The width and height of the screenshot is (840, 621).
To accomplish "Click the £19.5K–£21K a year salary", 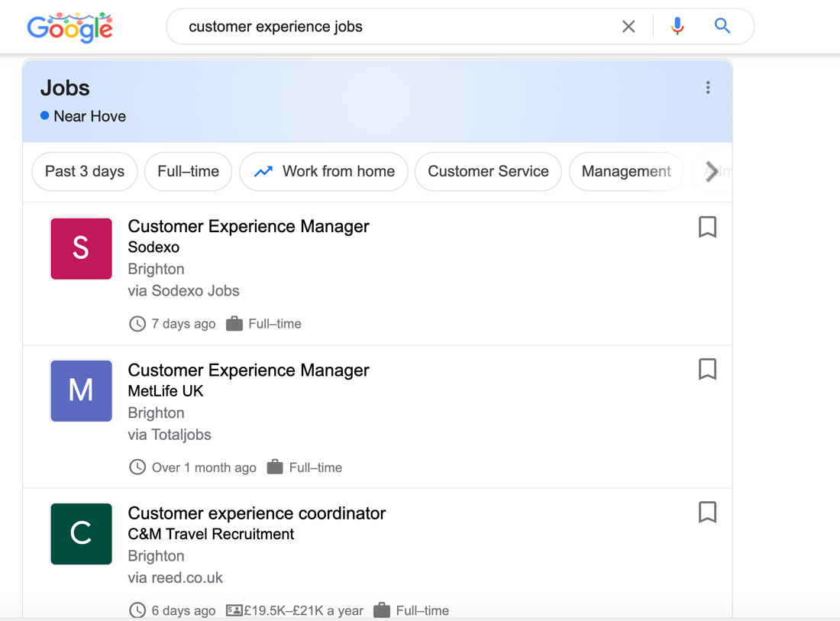I will (304, 610).
